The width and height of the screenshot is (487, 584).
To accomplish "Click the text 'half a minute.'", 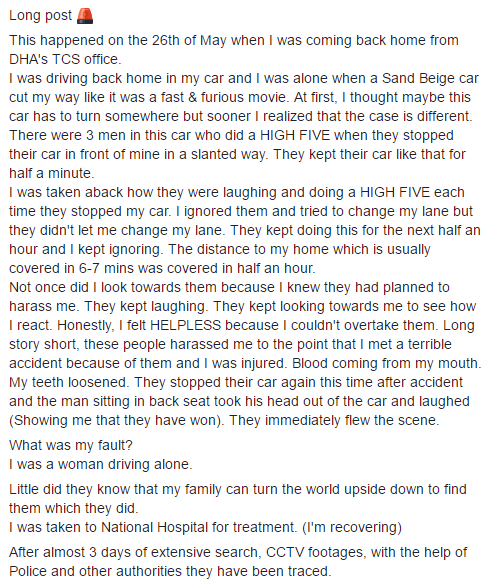I will 52,173.
